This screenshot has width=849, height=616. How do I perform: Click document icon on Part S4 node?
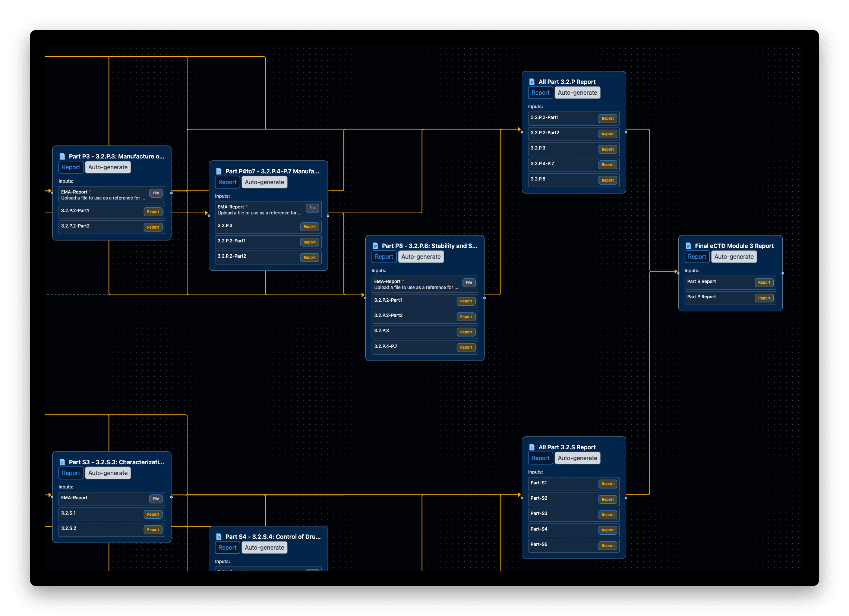pyautogui.click(x=219, y=537)
